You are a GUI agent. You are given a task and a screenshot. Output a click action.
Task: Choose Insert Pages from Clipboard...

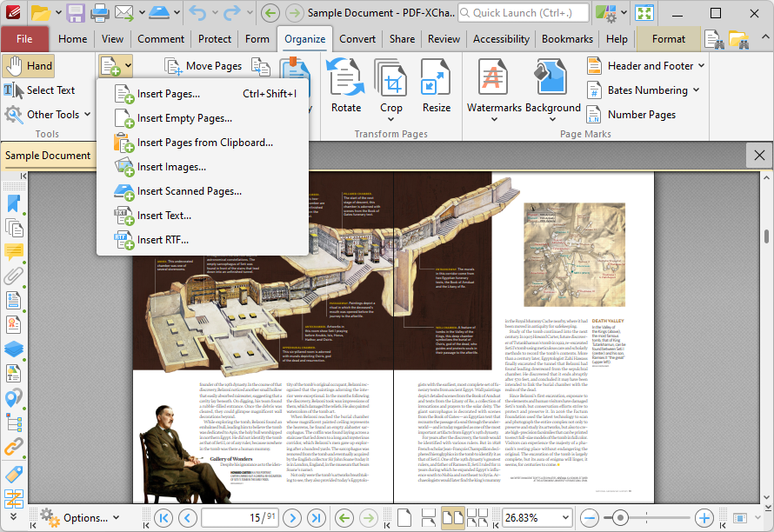coord(203,143)
